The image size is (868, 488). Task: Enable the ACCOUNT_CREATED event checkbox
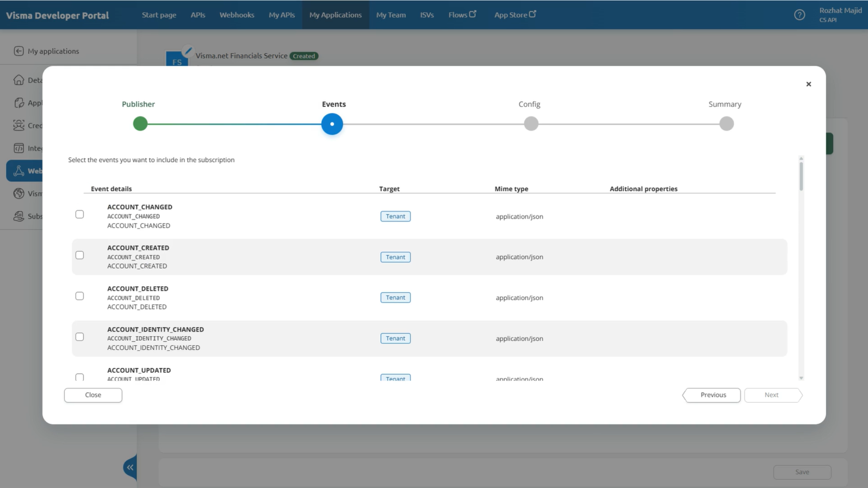pos(79,255)
